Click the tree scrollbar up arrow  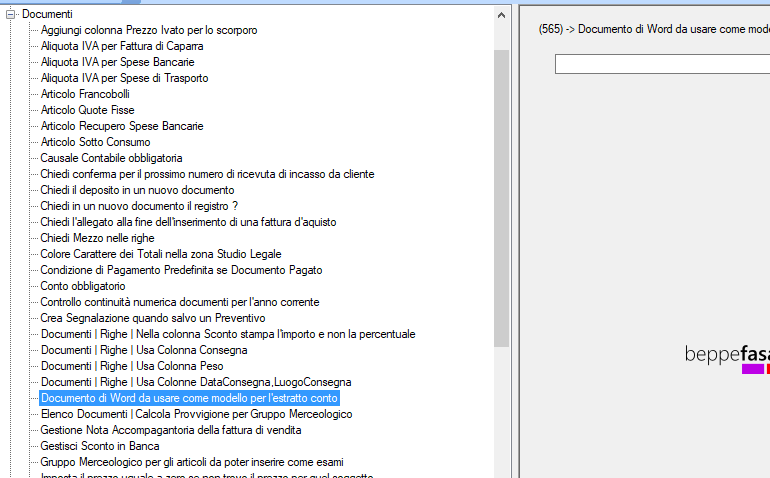click(502, 15)
